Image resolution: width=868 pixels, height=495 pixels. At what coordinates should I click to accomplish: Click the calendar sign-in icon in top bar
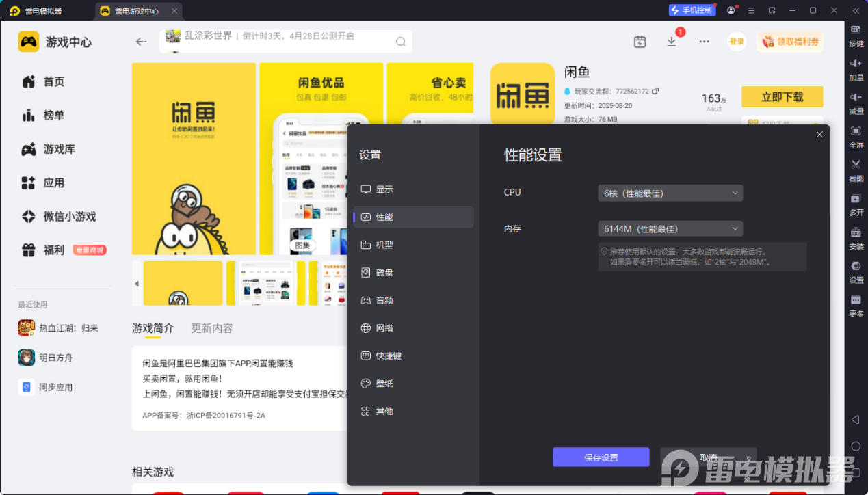coord(640,42)
